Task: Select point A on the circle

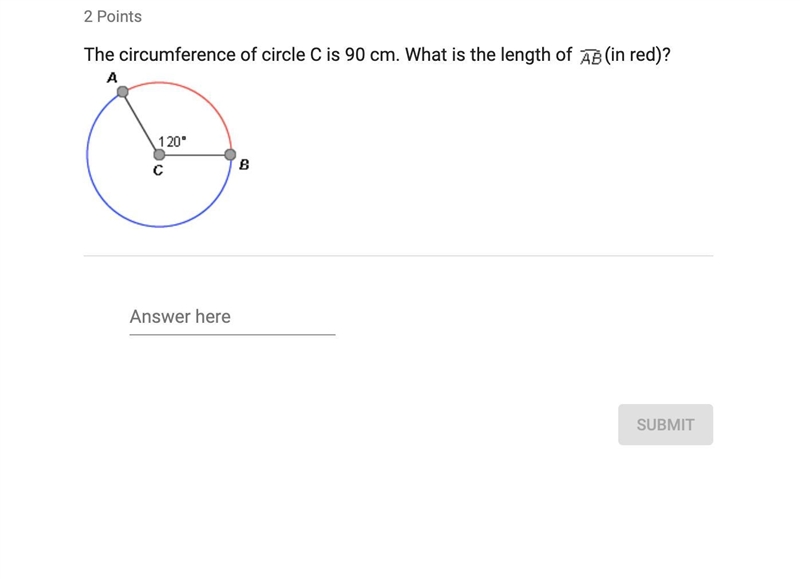Action: (122, 92)
